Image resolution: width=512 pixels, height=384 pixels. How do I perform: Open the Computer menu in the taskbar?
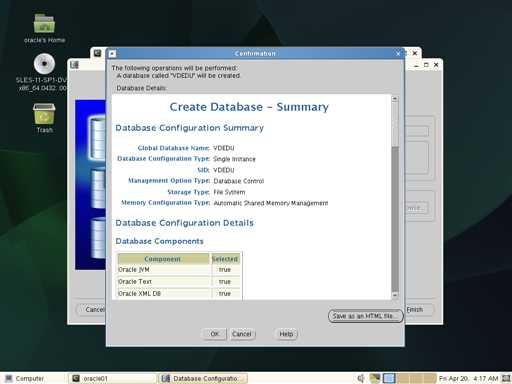coord(25,378)
